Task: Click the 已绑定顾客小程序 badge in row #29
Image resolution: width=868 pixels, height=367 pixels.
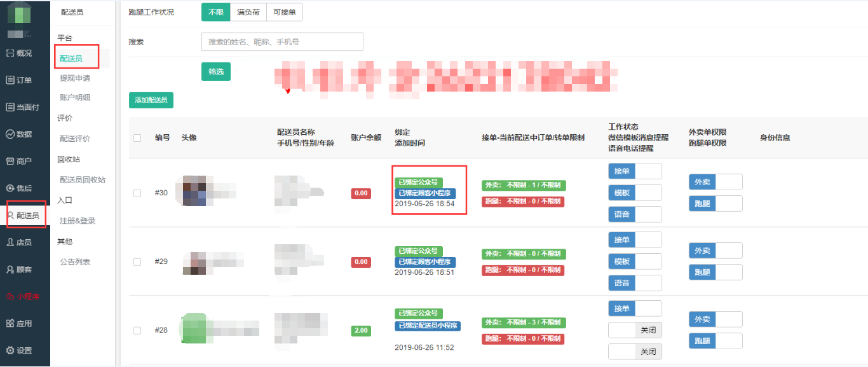Action: 425,262
